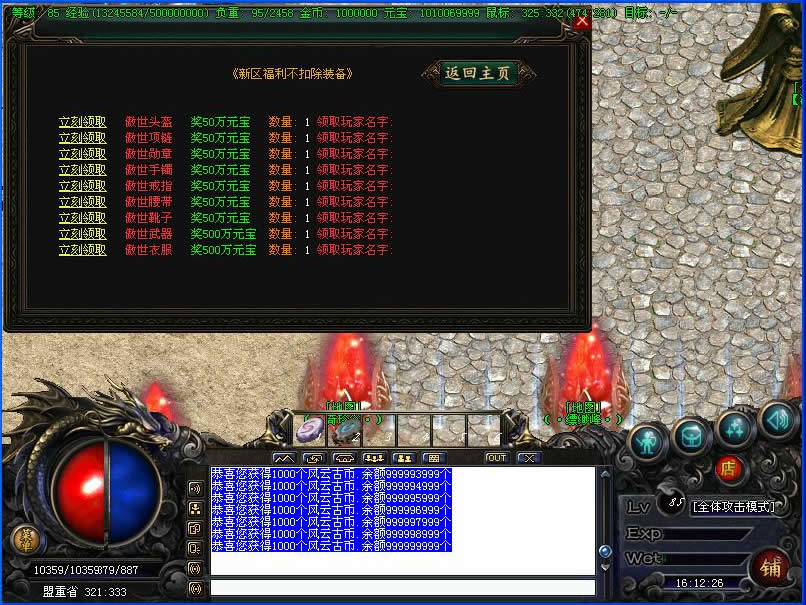Click the 元宝 1010069999 status text
The height and width of the screenshot is (605, 806).
[431, 12]
